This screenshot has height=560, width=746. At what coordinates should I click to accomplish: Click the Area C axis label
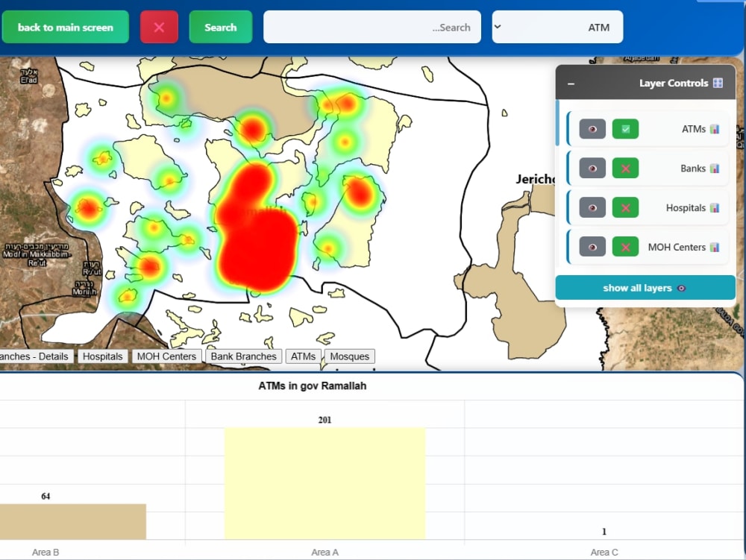tap(604, 552)
